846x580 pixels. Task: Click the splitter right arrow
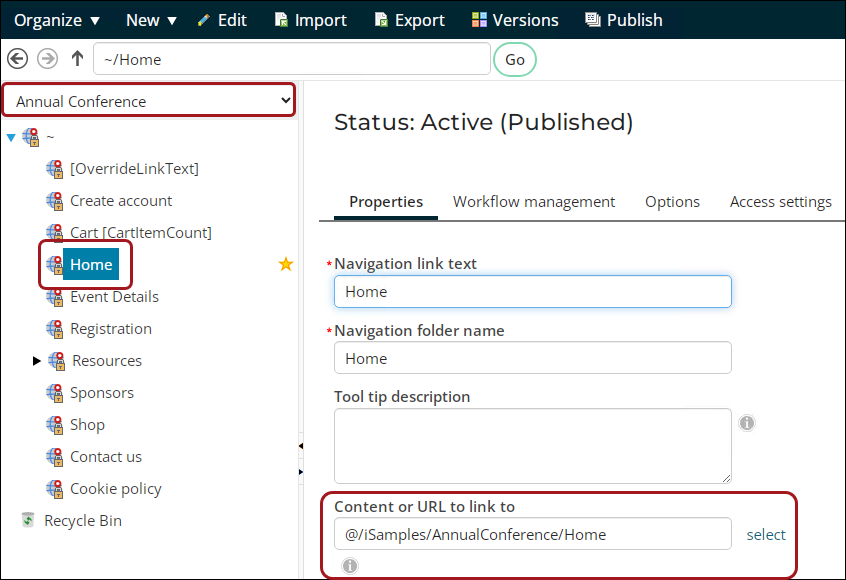301,472
